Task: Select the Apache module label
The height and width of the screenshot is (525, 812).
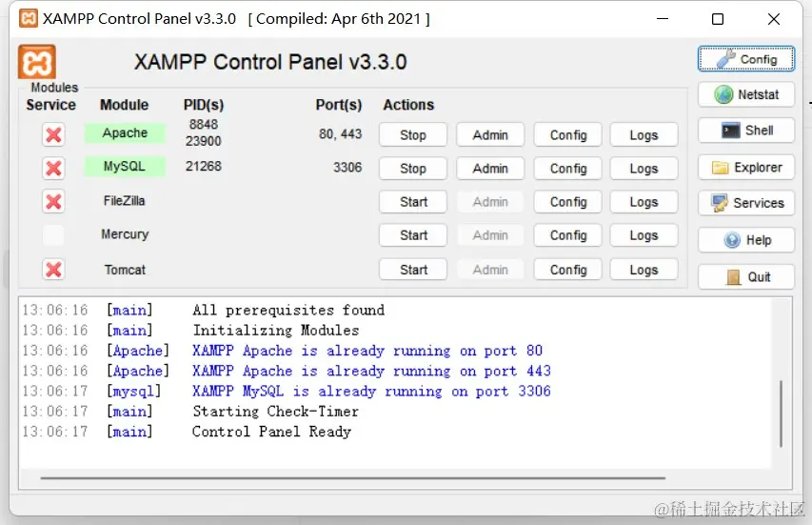Action: (x=125, y=133)
